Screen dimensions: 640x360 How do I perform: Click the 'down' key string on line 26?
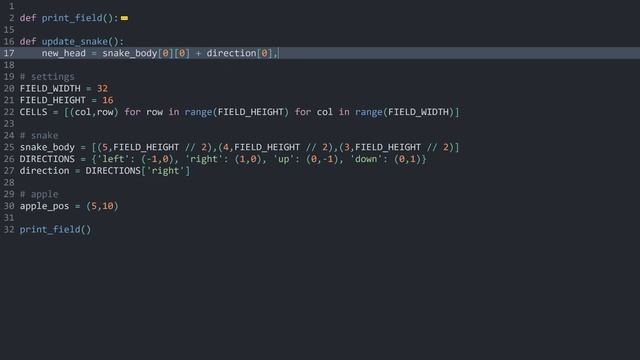click(x=366, y=159)
